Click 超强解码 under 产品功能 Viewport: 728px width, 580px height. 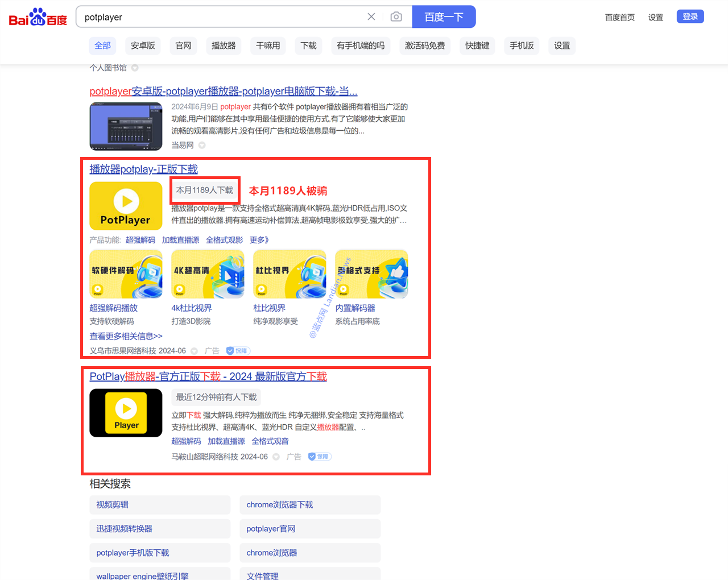[x=140, y=240]
